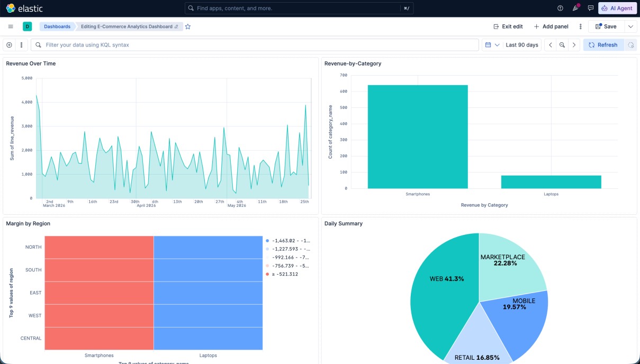Toggle background search next to Refresh
The image size is (640, 364).
pyautogui.click(x=630, y=45)
